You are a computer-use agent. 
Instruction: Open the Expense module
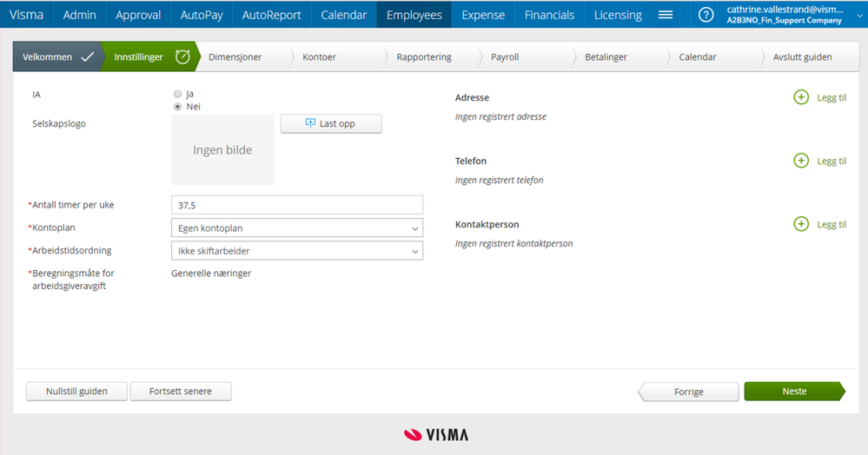point(483,15)
